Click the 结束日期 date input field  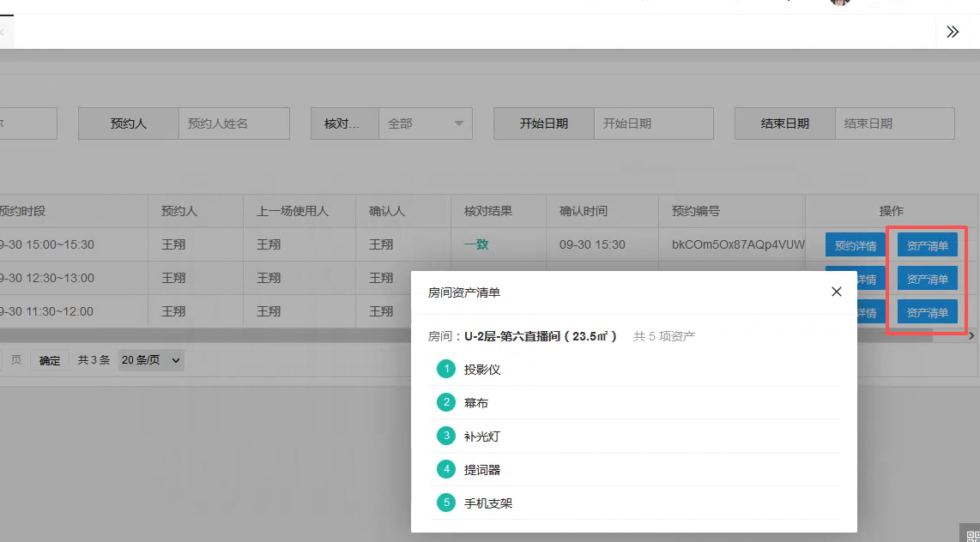[x=895, y=123]
